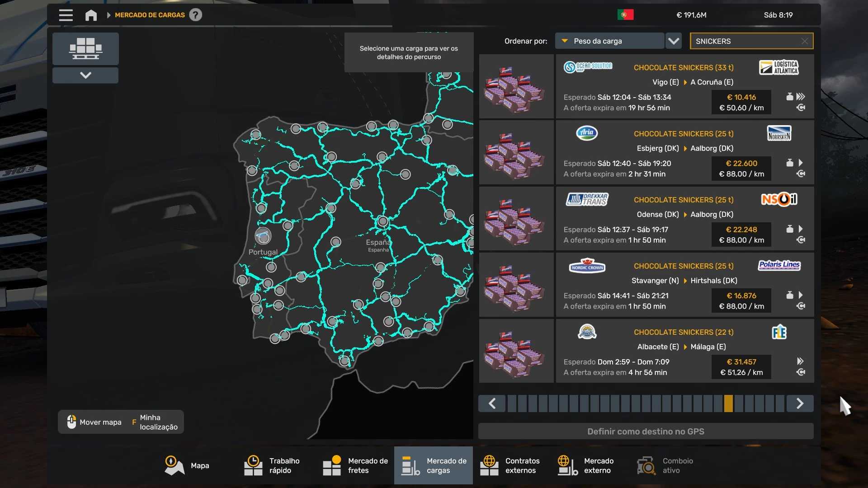This screenshot has height=488, width=868.
Task: Open the help question mark icon
Action: click(x=195, y=15)
